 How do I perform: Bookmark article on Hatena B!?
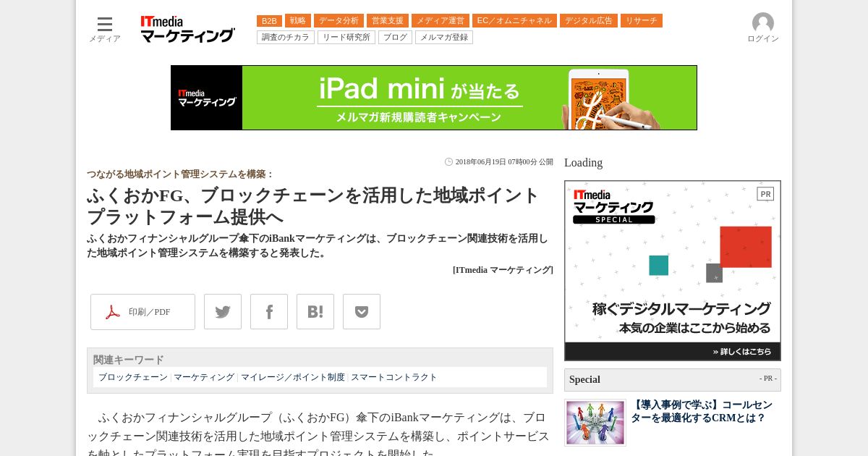point(315,312)
